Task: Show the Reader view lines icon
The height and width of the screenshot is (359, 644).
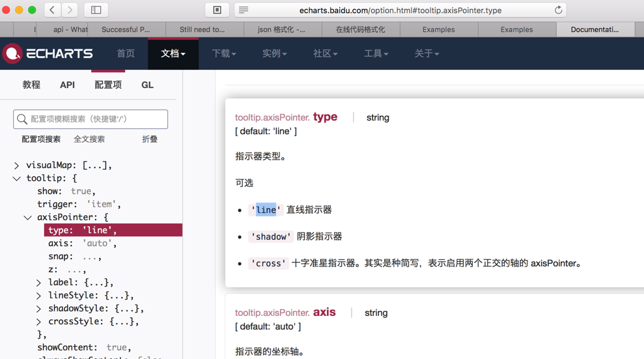Action: point(244,10)
